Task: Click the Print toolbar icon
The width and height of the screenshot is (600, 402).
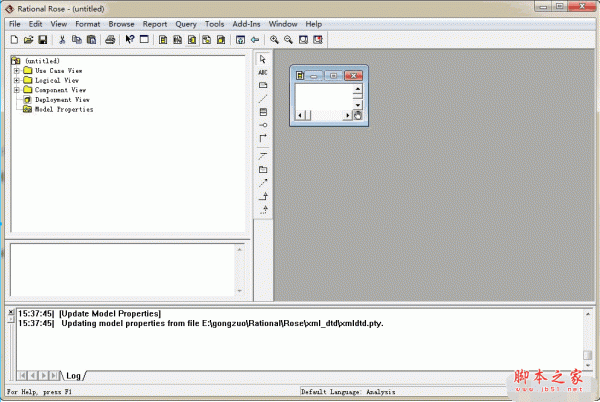Action: tap(110, 39)
